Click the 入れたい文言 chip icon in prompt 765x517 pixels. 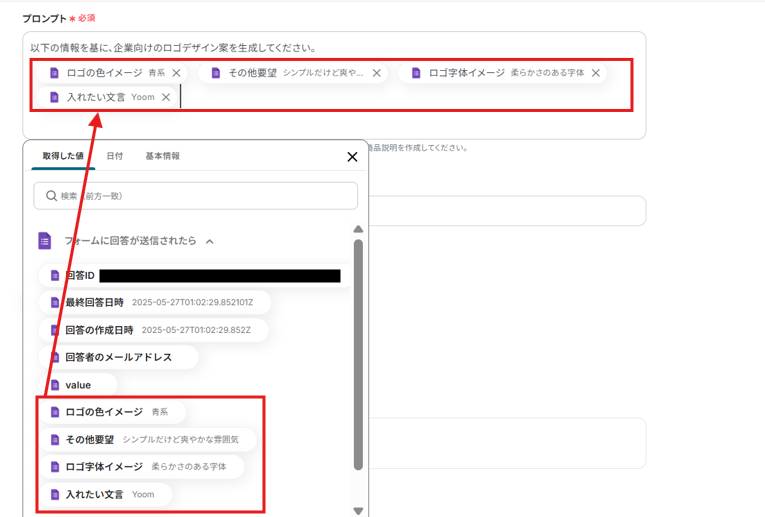coord(54,97)
